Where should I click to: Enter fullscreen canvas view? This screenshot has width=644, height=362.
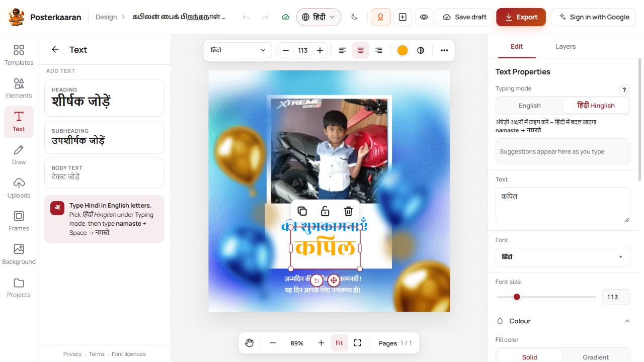click(358, 343)
